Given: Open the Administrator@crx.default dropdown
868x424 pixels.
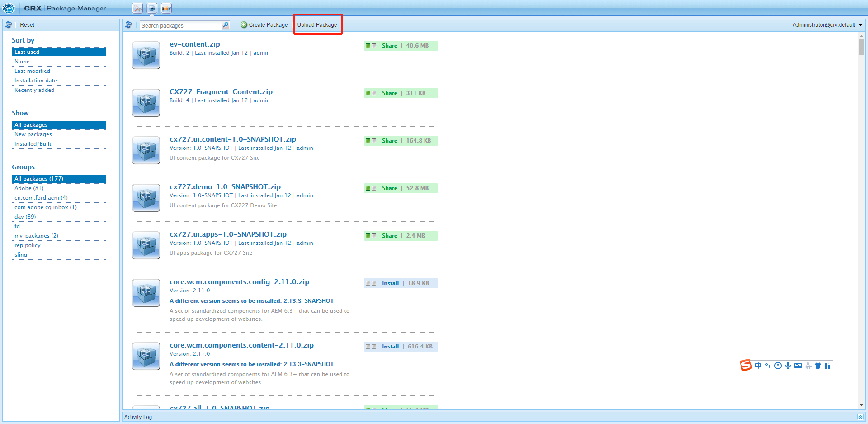Looking at the screenshot, I should click(827, 25).
